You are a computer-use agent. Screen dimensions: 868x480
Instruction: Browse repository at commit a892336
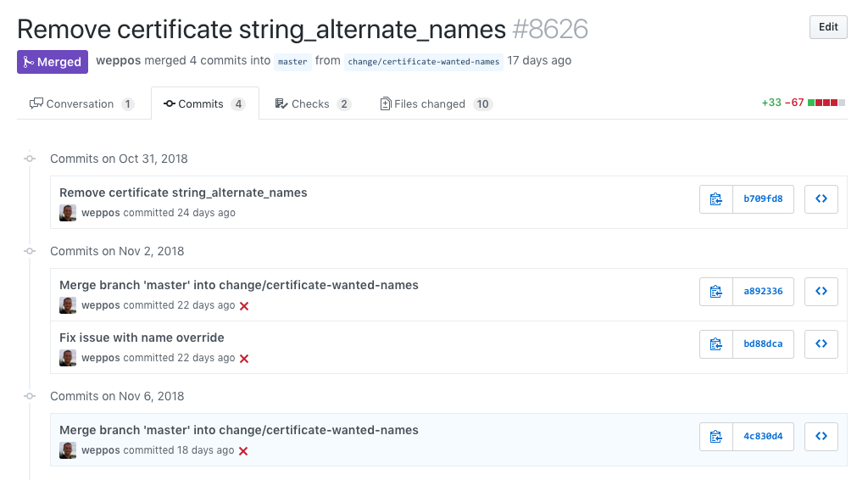click(821, 291)
